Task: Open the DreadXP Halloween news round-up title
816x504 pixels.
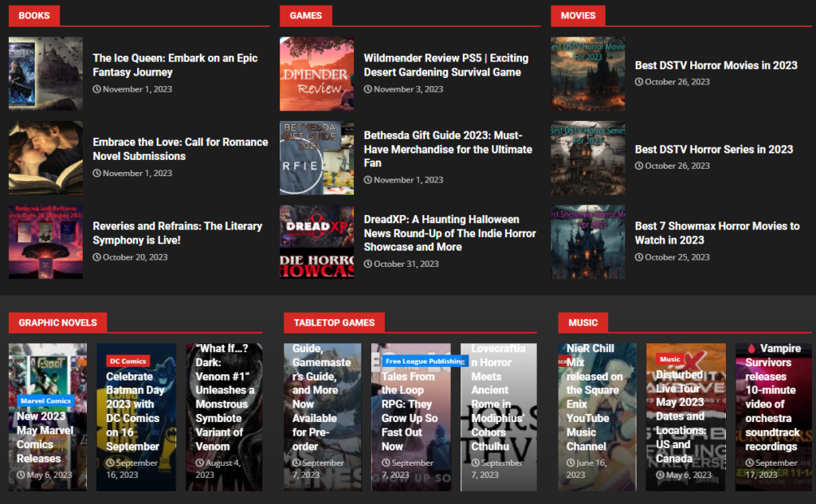Action: tap(449, 233)
